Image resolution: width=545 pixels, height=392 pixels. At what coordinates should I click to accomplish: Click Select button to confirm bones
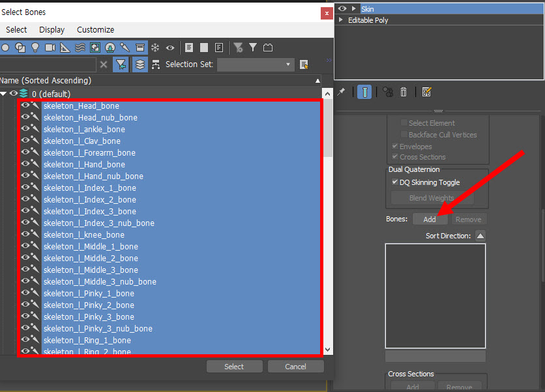pos(234,367)
